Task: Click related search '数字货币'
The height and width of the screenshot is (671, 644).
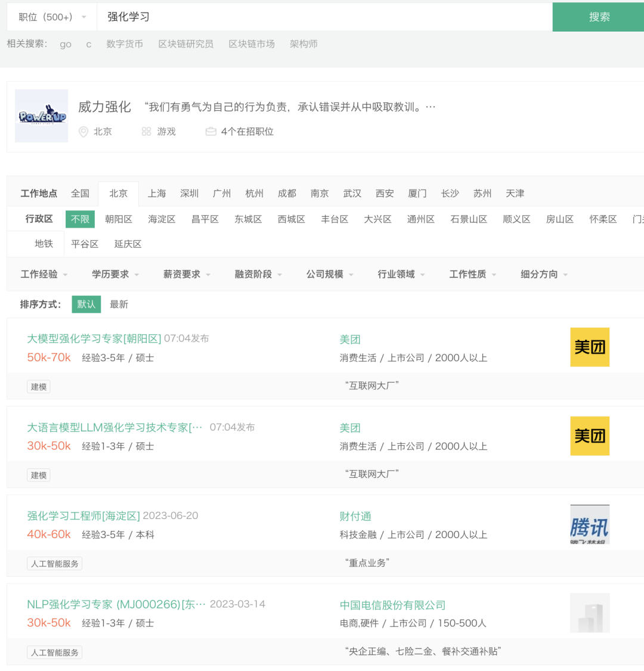Action: pos(125,44)
